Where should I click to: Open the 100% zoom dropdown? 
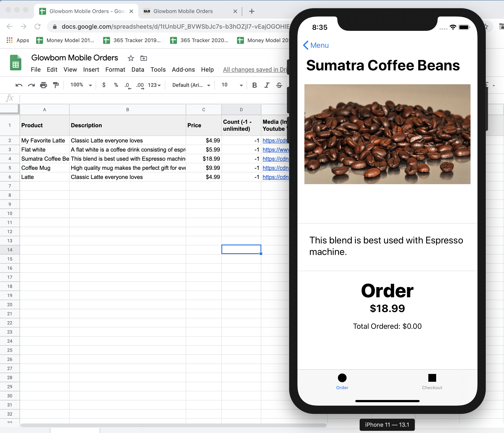(x=81, y=85)
